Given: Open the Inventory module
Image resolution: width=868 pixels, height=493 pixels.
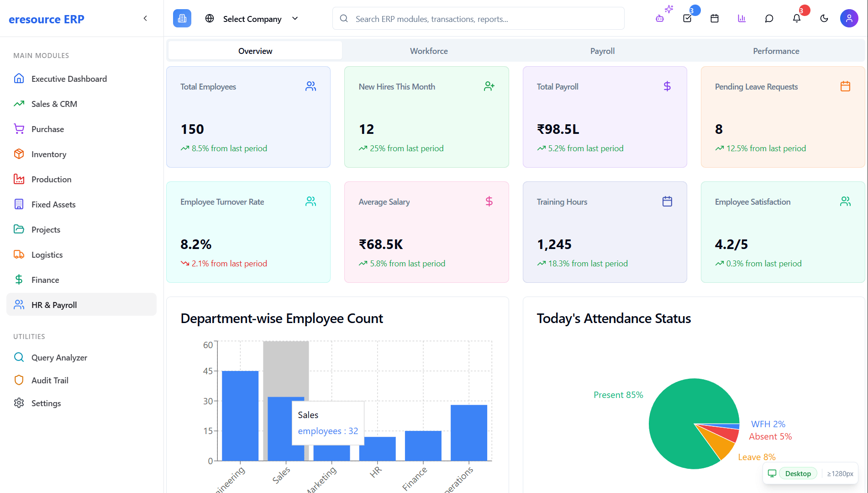Looking at the screenshot, I should [x=49, y=154].
